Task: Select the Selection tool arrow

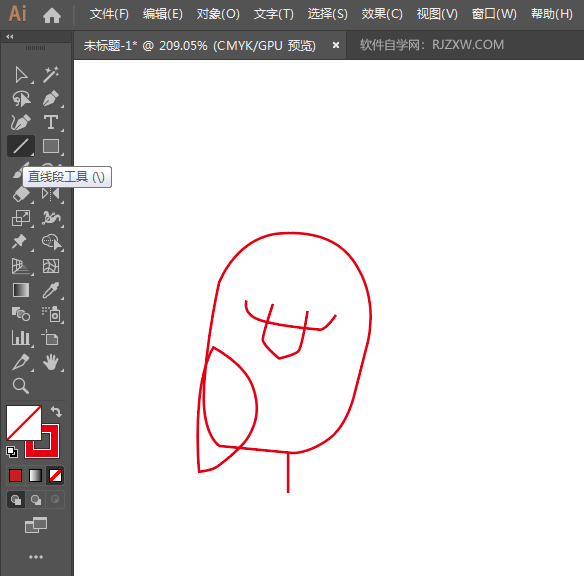Action: (x=21, y=75)
